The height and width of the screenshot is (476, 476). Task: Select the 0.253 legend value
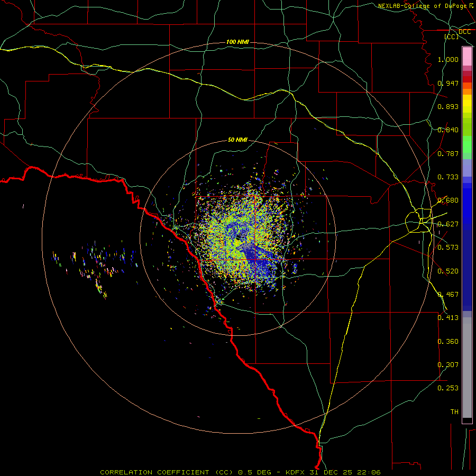tap(448, 388)
